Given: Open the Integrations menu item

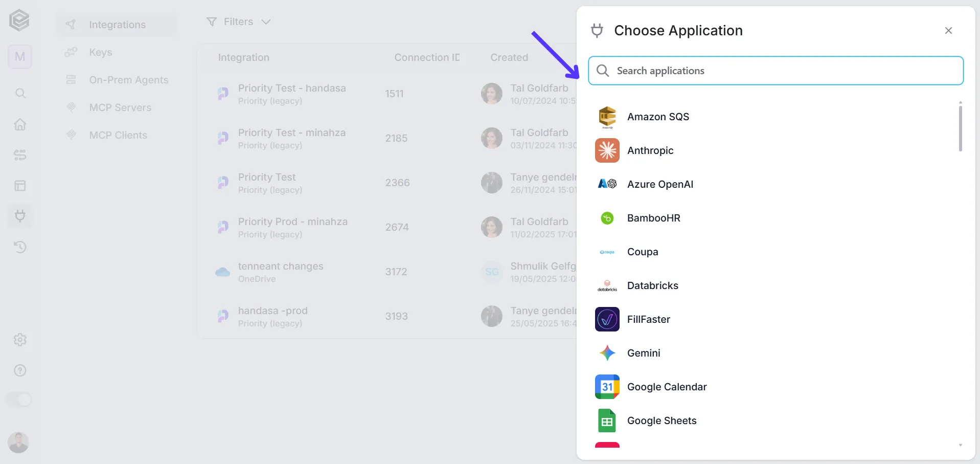Looking at the screenshot, I should 117,25.
